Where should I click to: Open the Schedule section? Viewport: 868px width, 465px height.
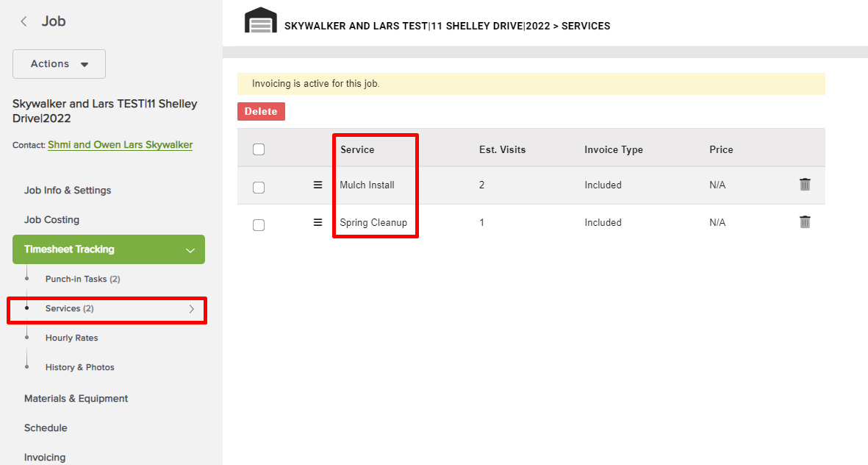[x=46, y=428]
